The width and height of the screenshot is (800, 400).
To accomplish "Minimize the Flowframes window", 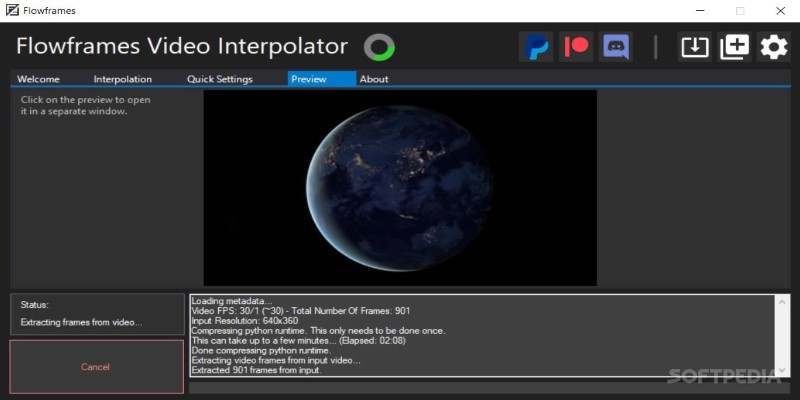I will [694, 11].
